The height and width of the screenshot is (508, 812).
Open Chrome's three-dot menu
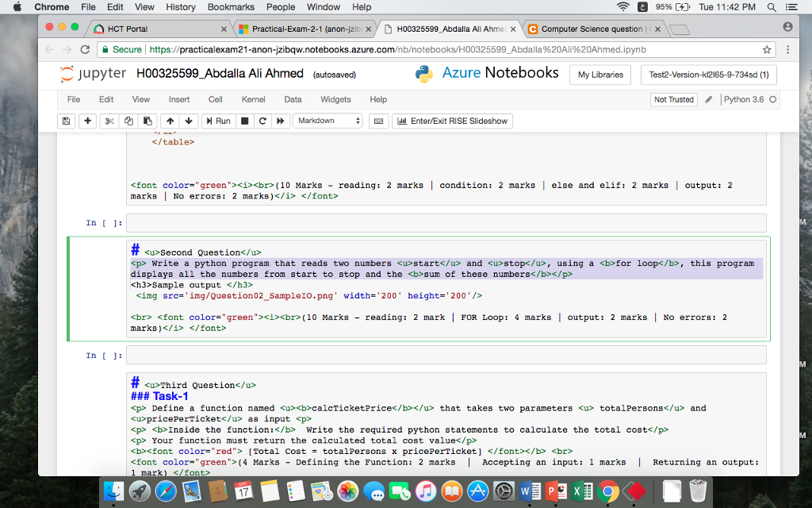pos(790,49)
